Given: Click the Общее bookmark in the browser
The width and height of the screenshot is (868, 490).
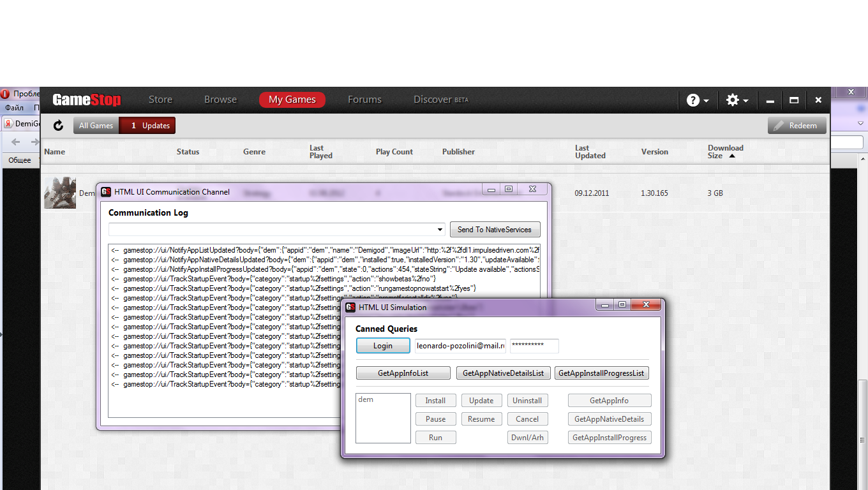Looking at the screenshot, I should (19, 160).
